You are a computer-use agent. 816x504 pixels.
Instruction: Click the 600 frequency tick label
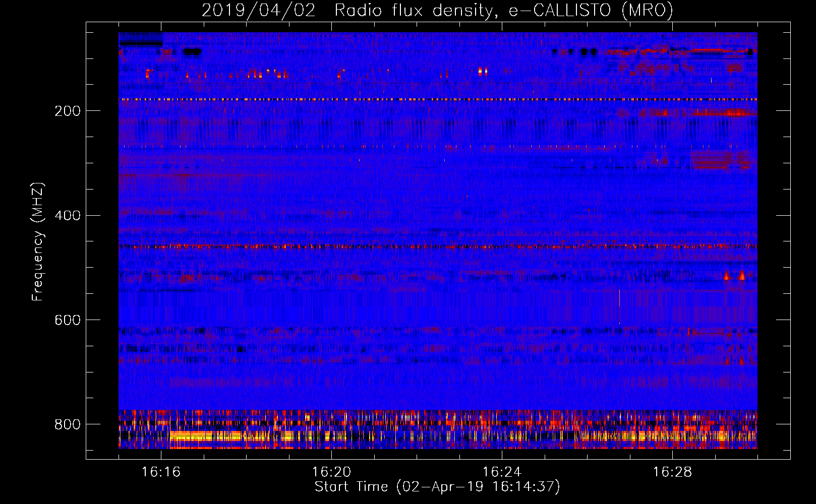pyautogui.click(x=68, y=321)
